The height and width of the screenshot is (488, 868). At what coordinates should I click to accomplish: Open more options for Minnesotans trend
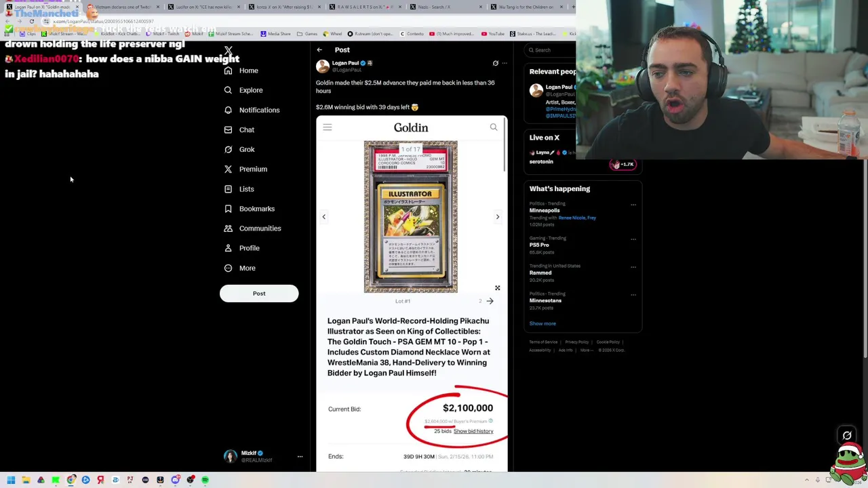(x=633, y=295)
